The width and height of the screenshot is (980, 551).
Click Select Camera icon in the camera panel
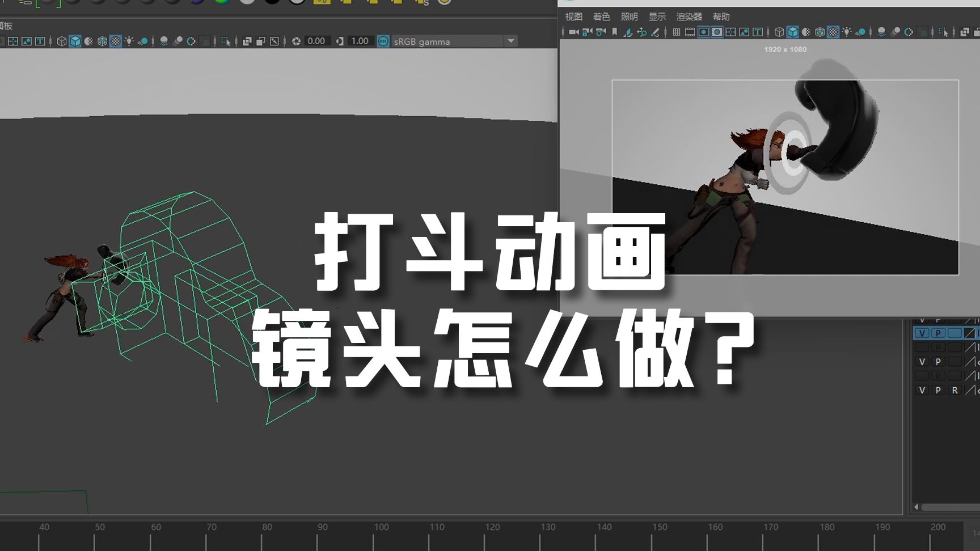tap(573, 32)
